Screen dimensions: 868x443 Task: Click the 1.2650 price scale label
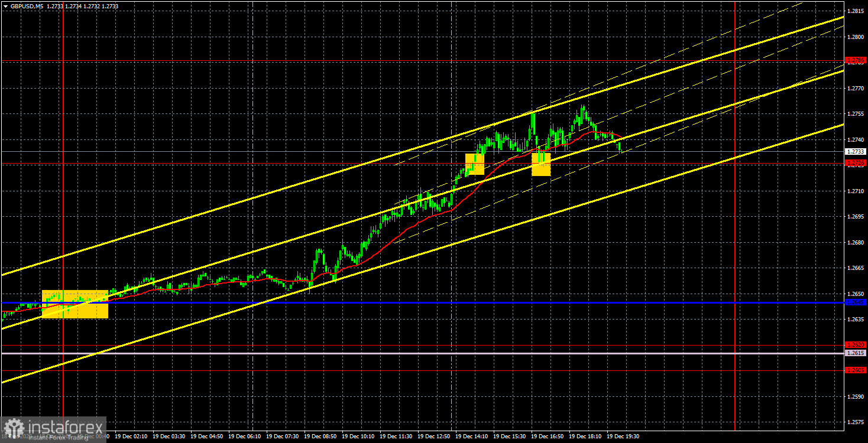tap(856, 294)
